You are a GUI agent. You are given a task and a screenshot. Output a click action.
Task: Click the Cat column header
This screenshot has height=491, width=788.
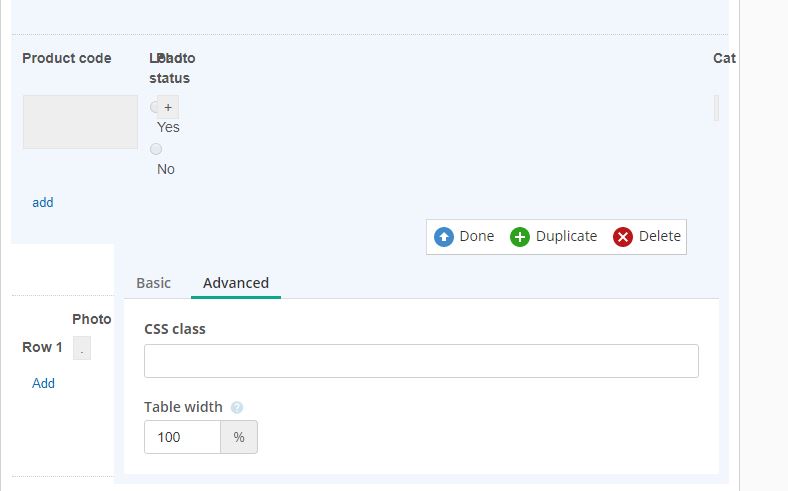724,58
